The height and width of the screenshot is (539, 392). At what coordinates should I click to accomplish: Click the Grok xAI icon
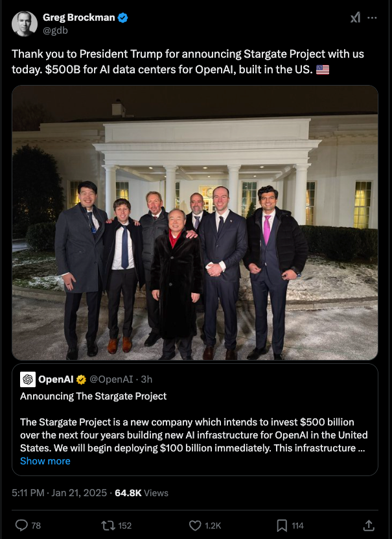(x=355, y=18)
